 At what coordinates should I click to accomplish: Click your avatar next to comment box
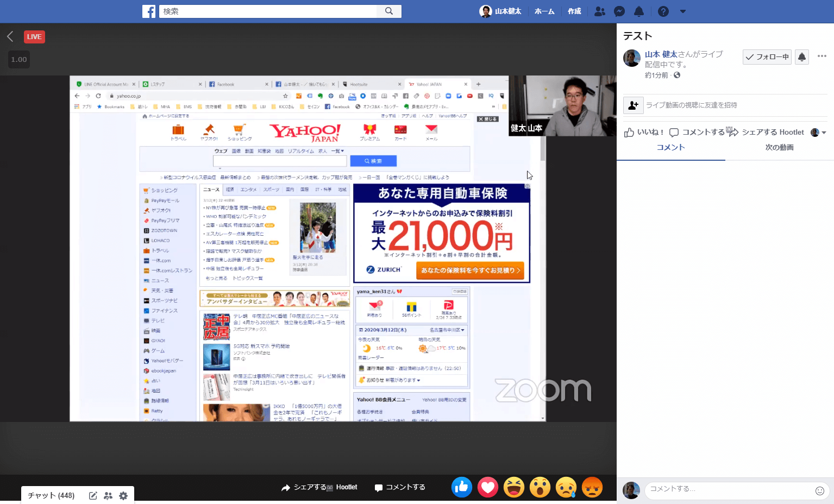(631, 490)
